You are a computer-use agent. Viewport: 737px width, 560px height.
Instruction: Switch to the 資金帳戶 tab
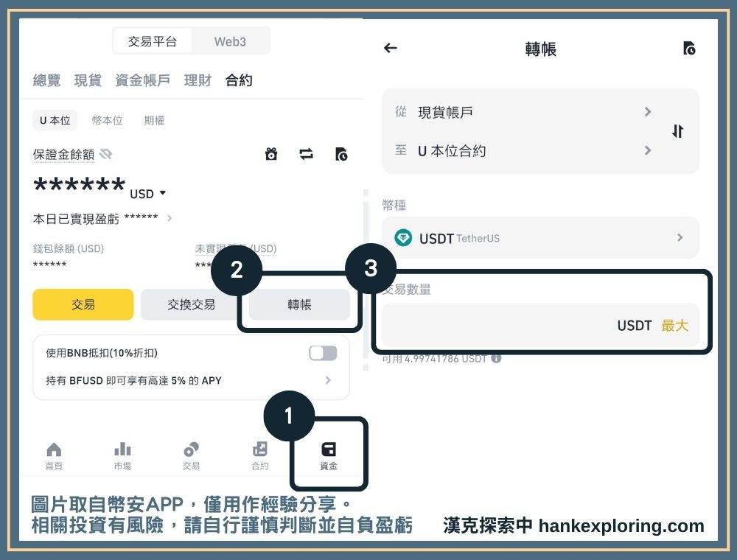142,80
